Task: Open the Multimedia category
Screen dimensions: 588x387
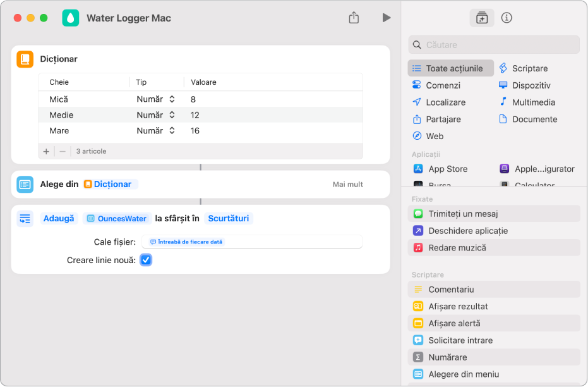Action: pos(527,102)
